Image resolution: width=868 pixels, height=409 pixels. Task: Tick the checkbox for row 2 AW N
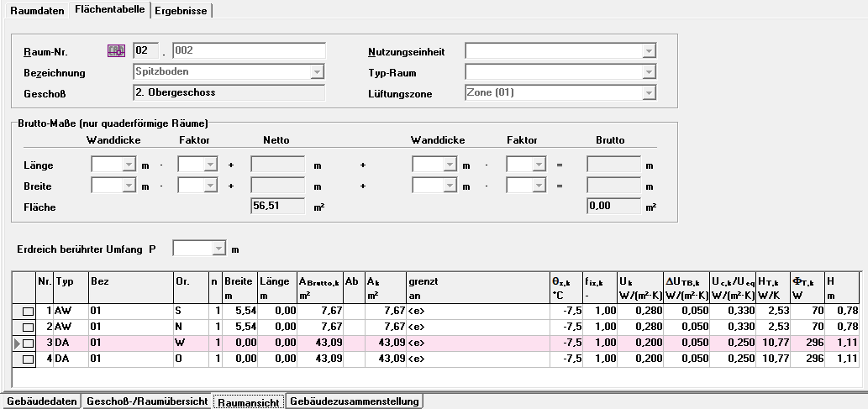(x=28, y=328)
